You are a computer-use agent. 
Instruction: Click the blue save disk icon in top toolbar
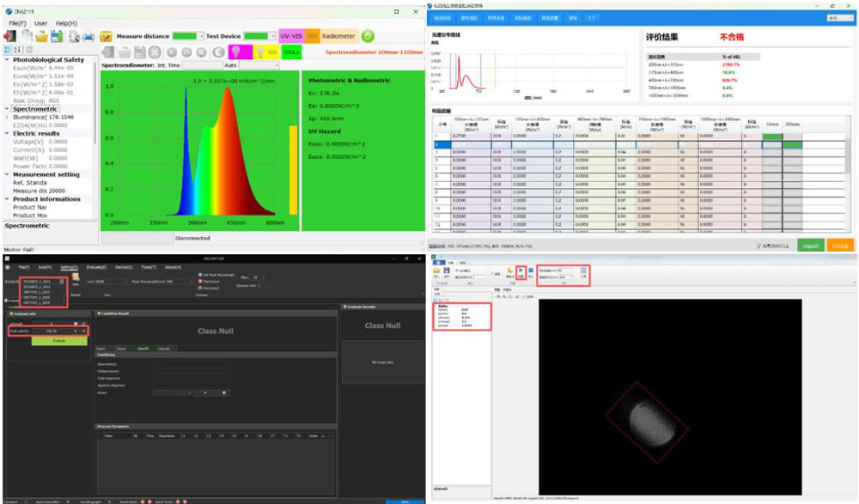click(x=57, y=36)
